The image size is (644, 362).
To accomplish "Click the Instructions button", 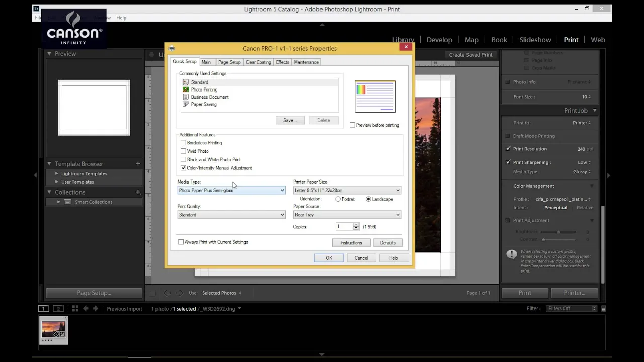I will coord(351,243).
